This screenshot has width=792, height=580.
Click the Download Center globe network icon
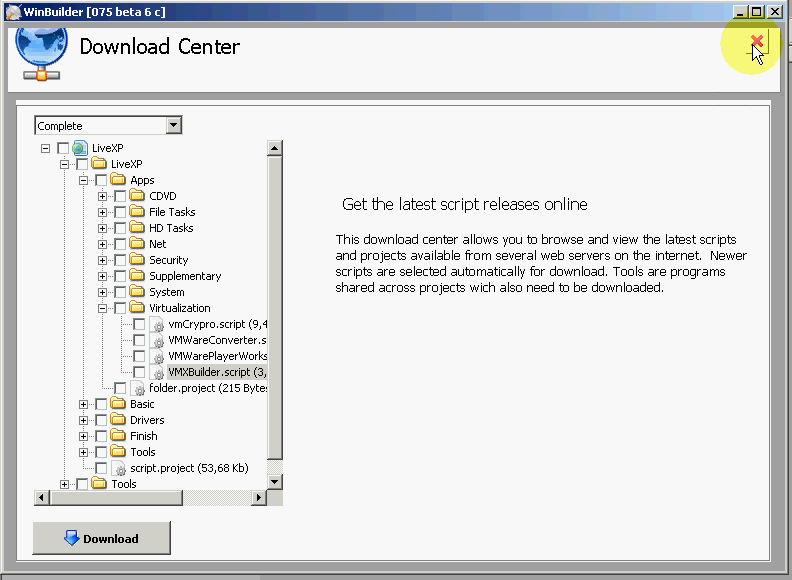coord(41,55)
